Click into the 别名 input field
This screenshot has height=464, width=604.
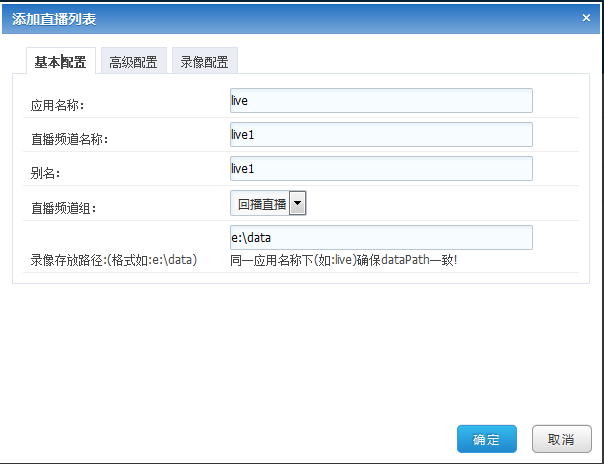pos(381,168)
